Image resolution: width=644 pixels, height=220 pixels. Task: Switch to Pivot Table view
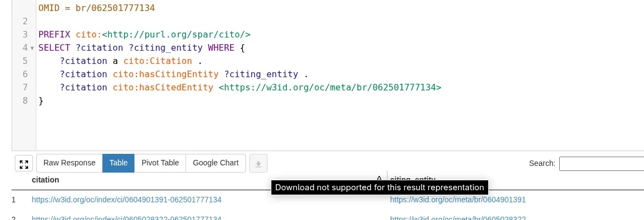[160, 163]
